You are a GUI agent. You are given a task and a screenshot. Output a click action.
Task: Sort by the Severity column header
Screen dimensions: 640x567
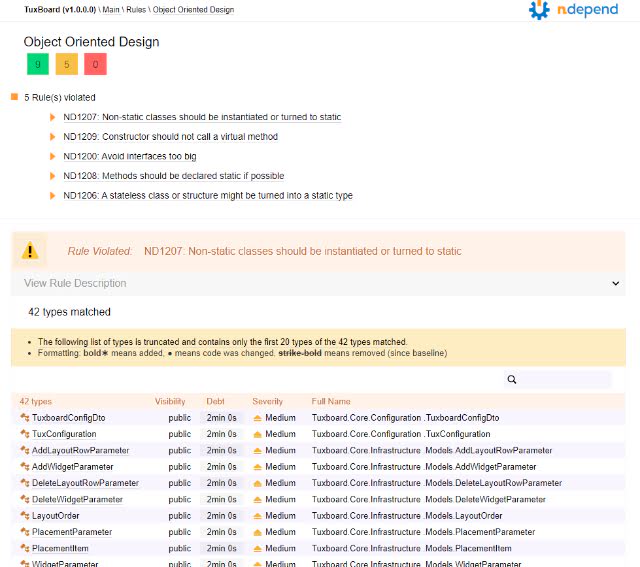tap(267, 401)
